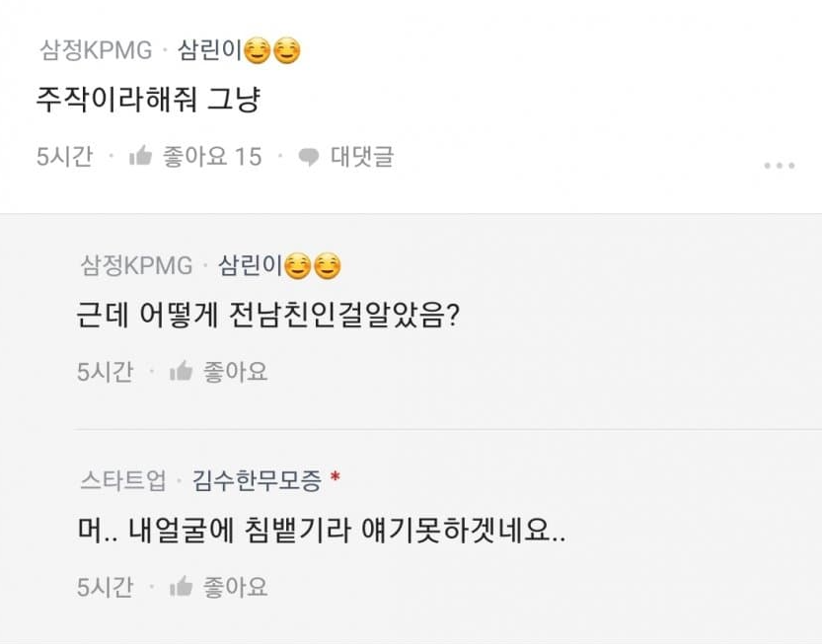Open the three-dot more options menu
Viewport: 822px width, 644px height.
779,166
